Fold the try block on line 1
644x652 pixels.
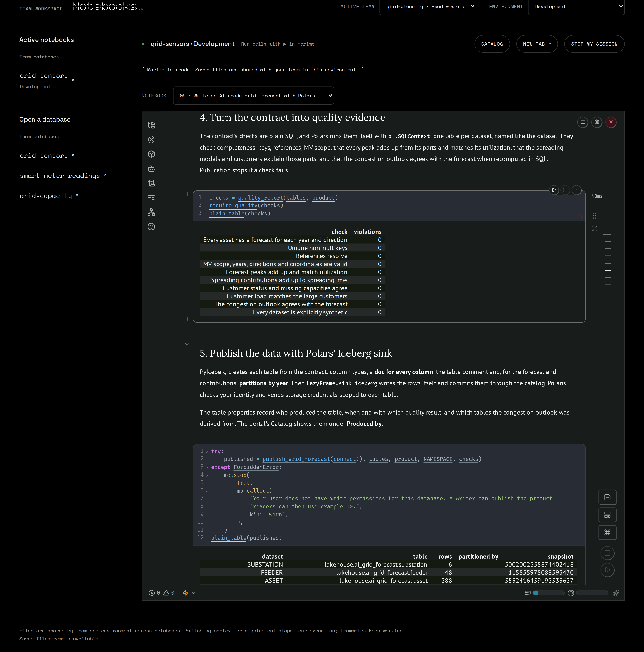click(207, 452)
